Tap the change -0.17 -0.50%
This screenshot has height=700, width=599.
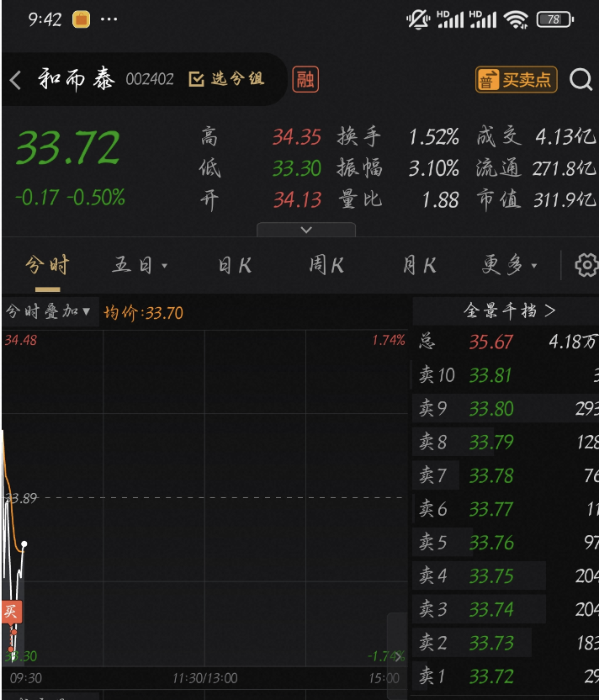[70, 198]
